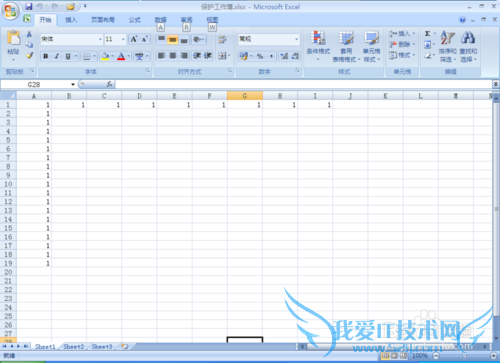500x363 pixels.
Task: Click the Insert Worksheet icon after Sheet3
Action: click(x=125, y=347)
